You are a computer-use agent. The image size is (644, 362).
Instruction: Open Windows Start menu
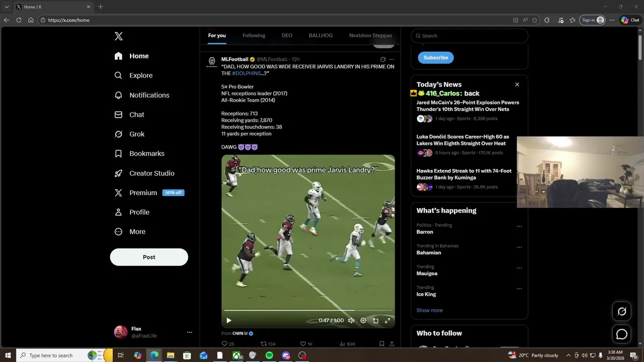(8, 355)
